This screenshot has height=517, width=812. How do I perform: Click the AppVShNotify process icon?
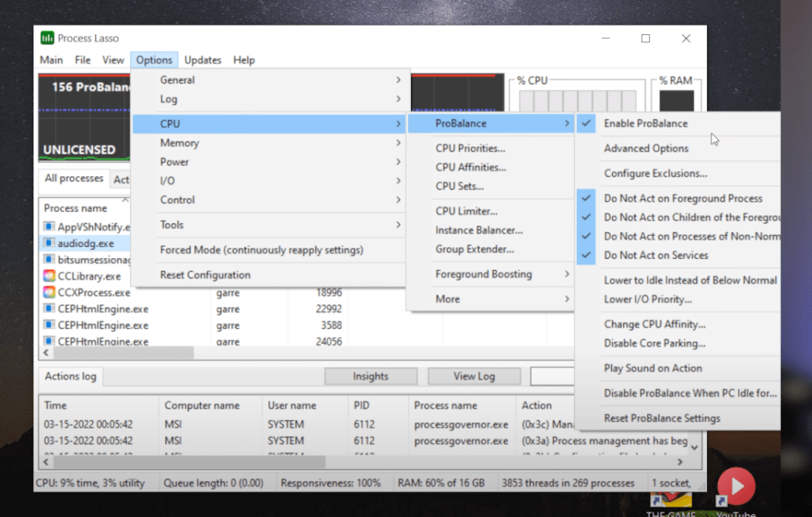coord(49,226)
